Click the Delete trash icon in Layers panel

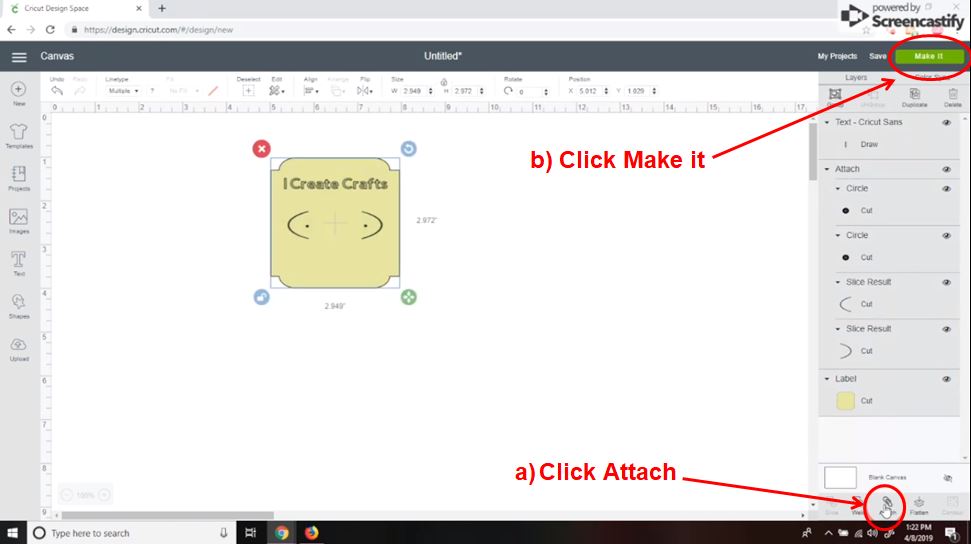pyautogui.click(x=952, y=94)
